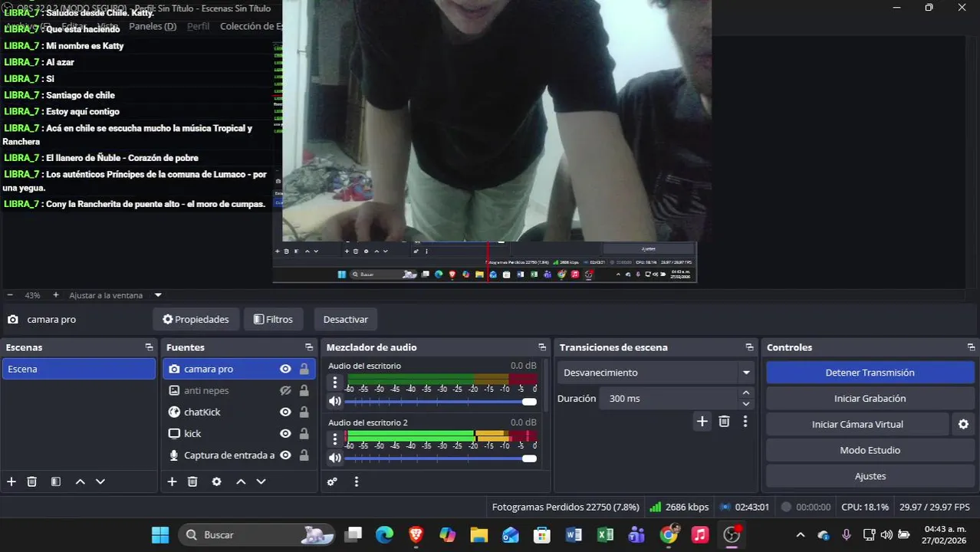Move scene up arrow in the Escenas toolbar
The width and height of the screenshot is (980, 552).
coord(80,481)
